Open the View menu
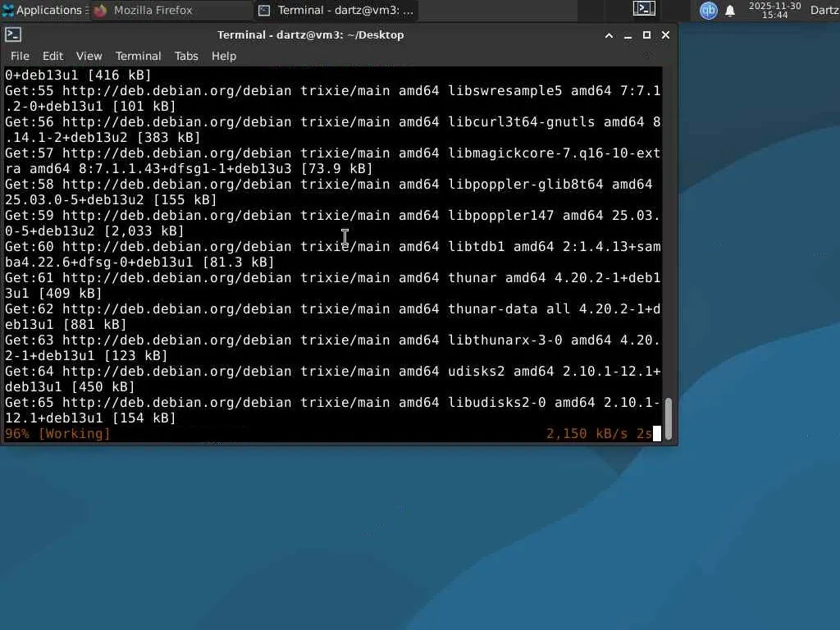This screenshot has height=630, width=840. tap(89, 56)
